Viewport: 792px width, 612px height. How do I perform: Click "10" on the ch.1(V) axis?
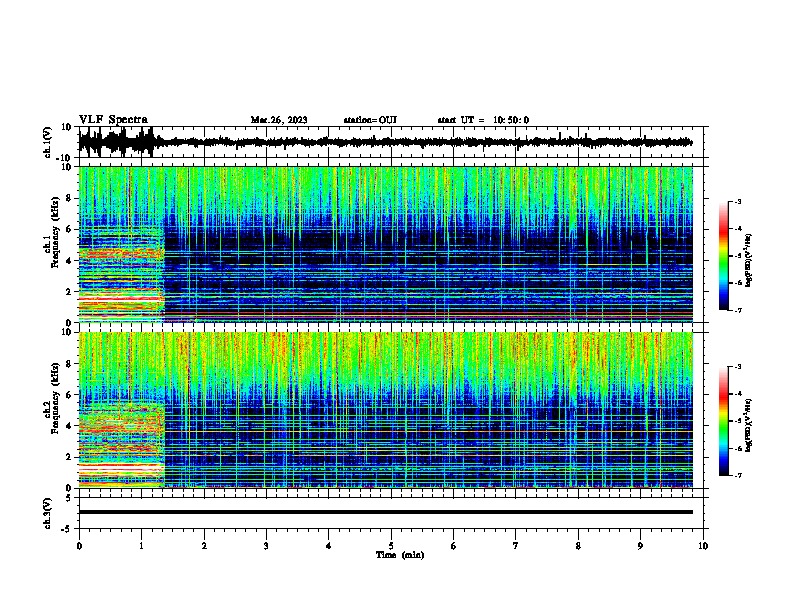(x=67, y=127)
